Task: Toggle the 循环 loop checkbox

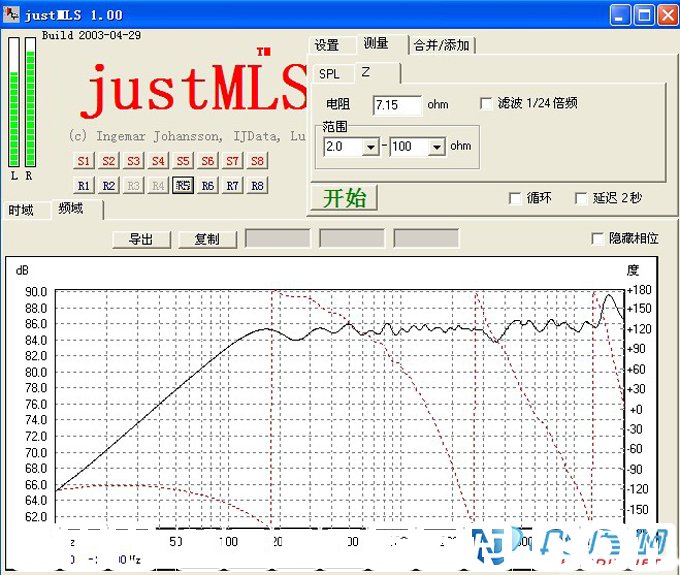Action: [x=515, y=198]
